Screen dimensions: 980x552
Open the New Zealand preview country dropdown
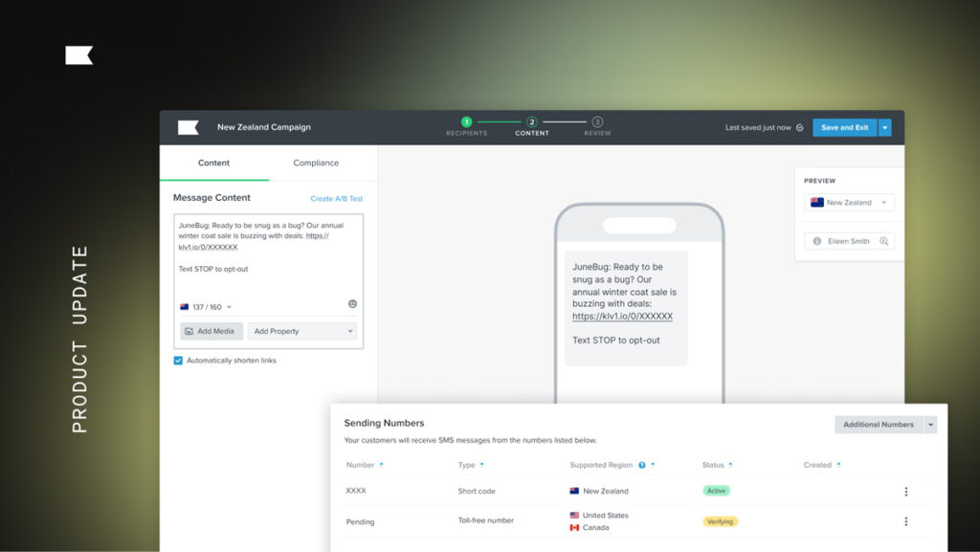pyautogui.click(x=849, y=203)
